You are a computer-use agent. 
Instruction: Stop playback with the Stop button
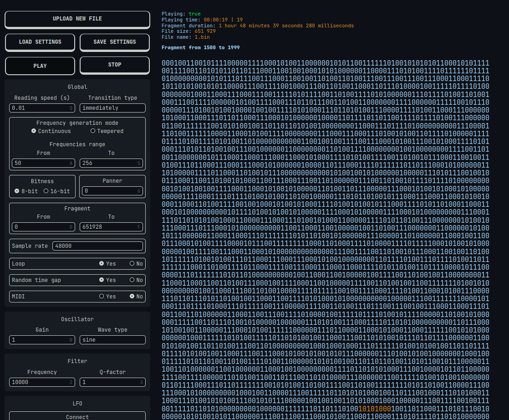click(x=115, y=65)
